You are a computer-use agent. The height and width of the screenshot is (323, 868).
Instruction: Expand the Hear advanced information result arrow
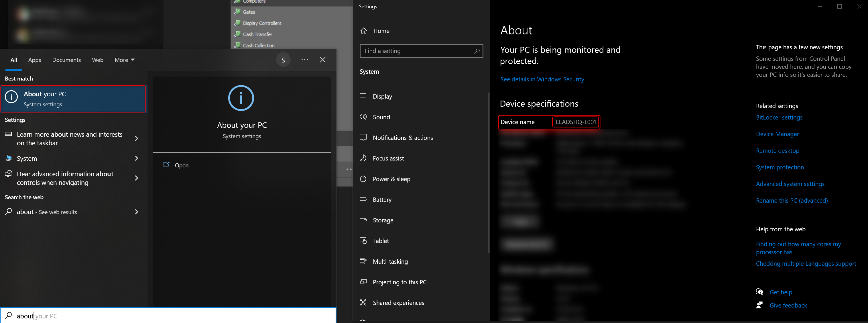(x=137, y=178)
